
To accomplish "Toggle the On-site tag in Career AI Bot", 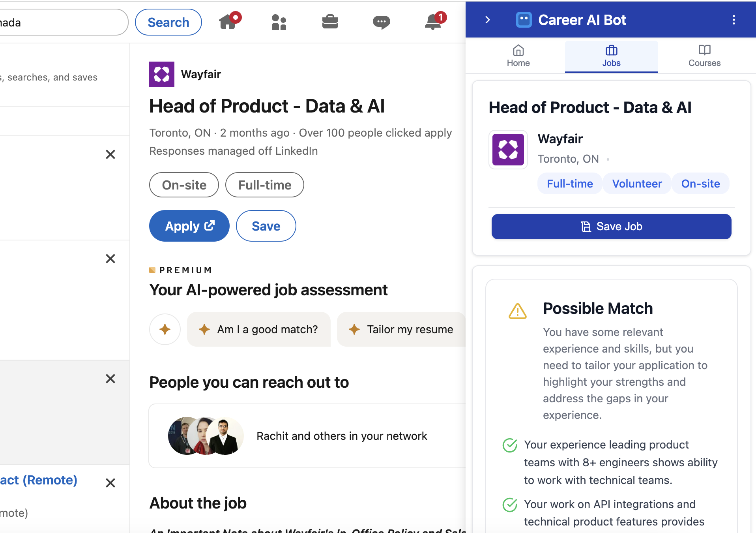I will coord(700,183).
